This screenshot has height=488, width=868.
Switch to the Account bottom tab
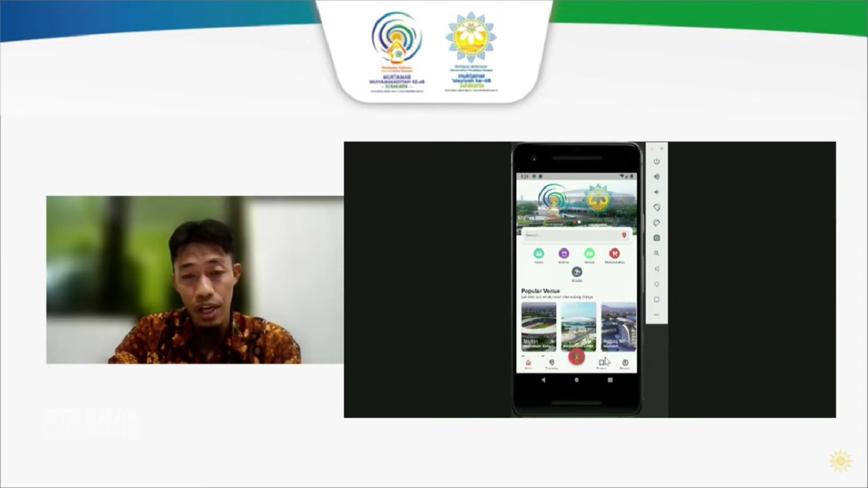pyautogui.click(x=625, y=364)
